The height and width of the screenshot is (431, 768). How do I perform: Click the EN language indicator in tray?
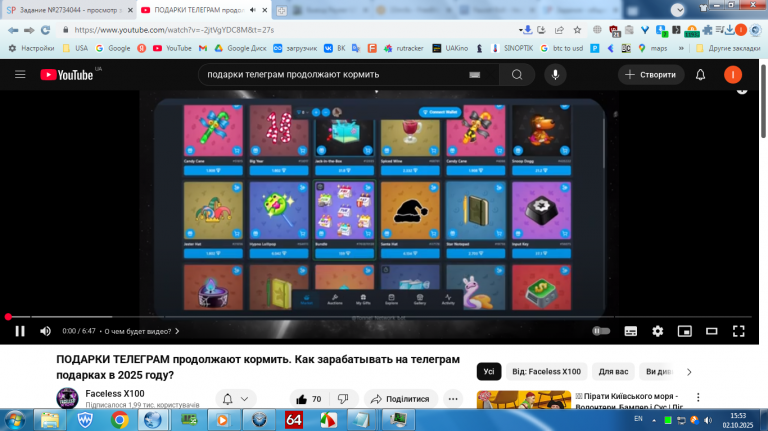pyautogui.click(x=638, y=419)
